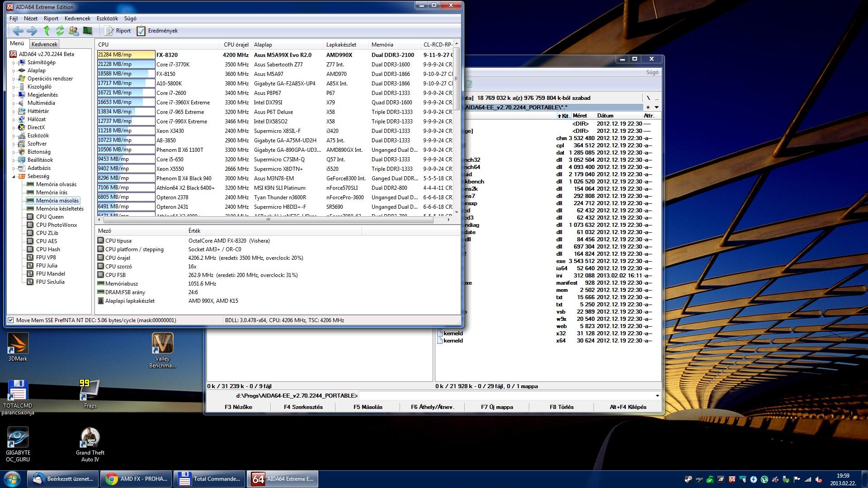The width and height of the screenshot is (868, 488).
Task: Sort by Alaplap column header
Action: [x=288, y=45]
